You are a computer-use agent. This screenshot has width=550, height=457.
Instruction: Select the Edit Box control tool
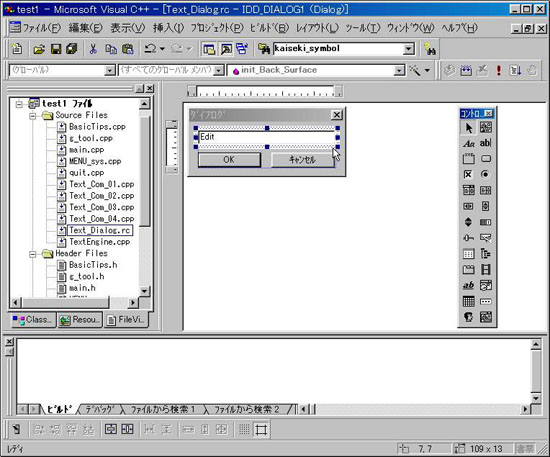[485, 143]
